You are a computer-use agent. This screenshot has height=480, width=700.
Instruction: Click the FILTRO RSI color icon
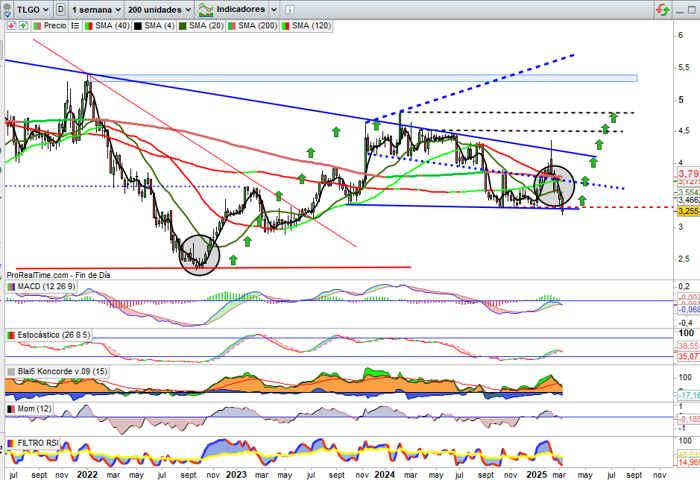point(11,443)
